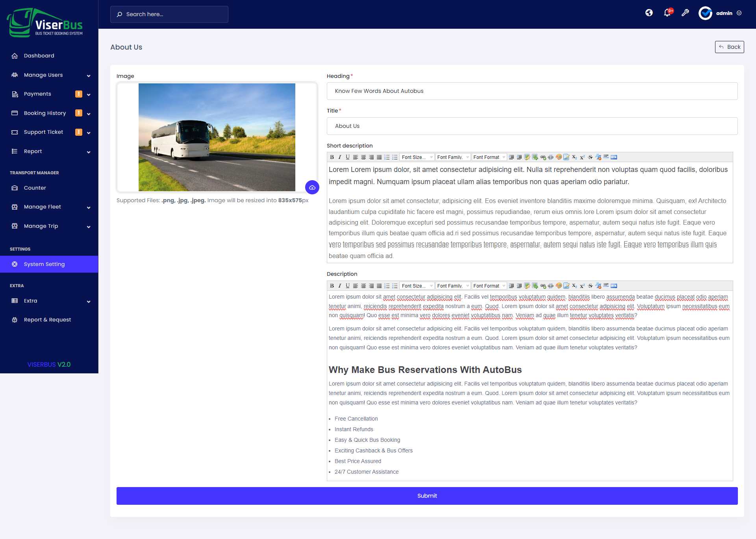Open the HTML source view for Short description
The width and height of the screenshot is (756, 539).
[613, 157]
